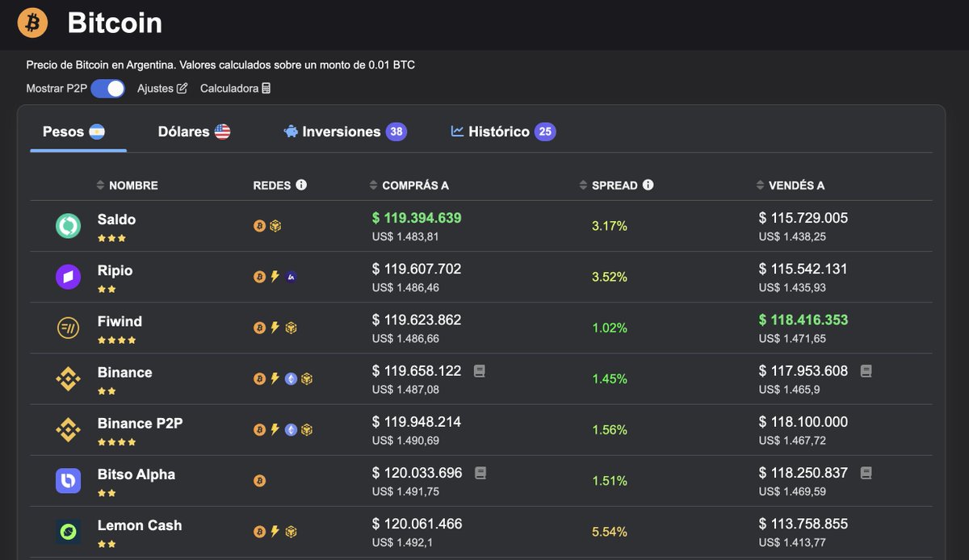
Task: Click the Bitcoin network icon in Bitso Alpha row
Action: 259,480
